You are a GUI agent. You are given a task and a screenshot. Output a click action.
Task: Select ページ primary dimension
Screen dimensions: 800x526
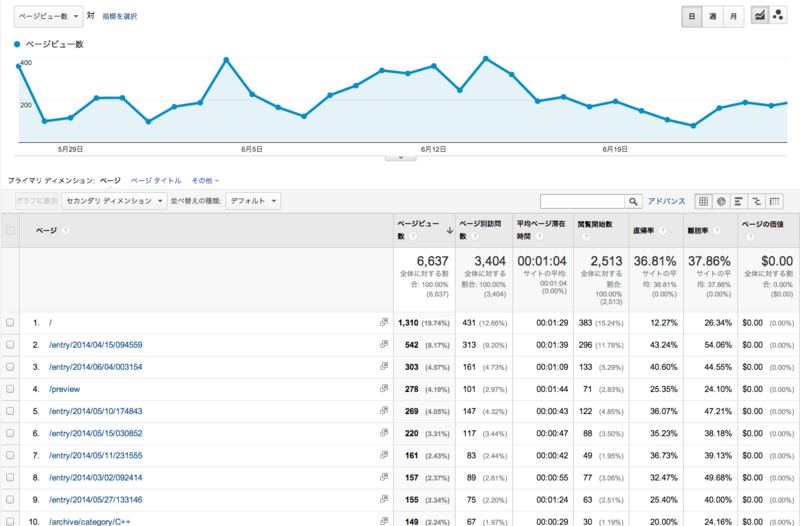110,181
